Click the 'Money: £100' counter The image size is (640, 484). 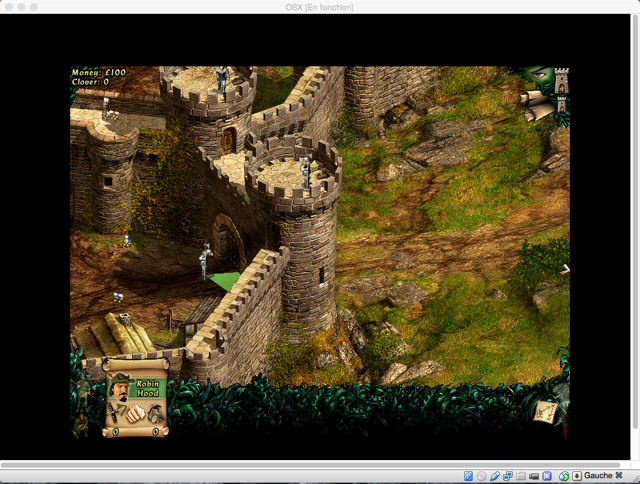99,73
